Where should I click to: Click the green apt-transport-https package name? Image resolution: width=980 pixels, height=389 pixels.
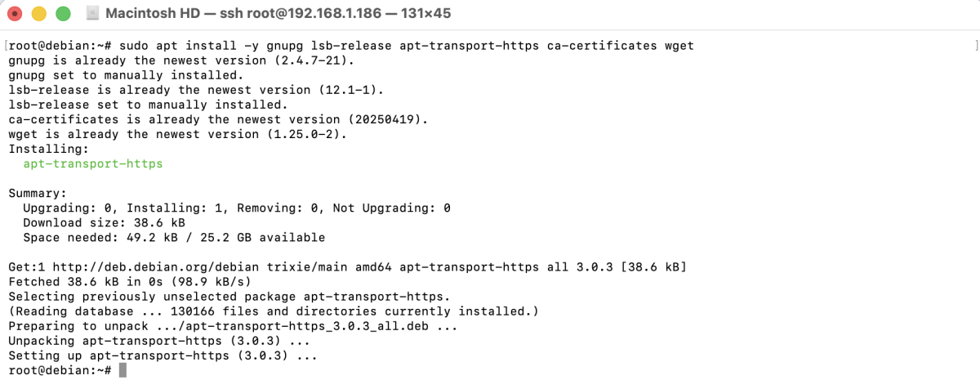click(92, 164)
